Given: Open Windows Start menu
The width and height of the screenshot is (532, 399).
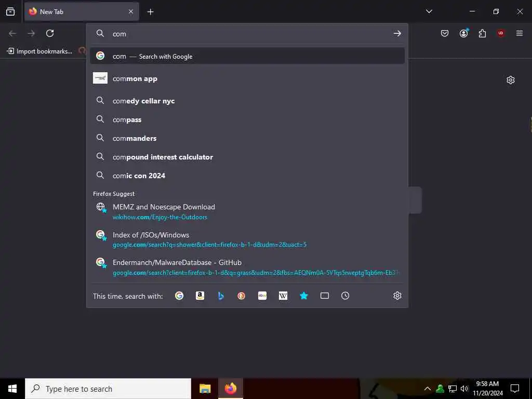Looking at the screenshot, I should point(12,389).
